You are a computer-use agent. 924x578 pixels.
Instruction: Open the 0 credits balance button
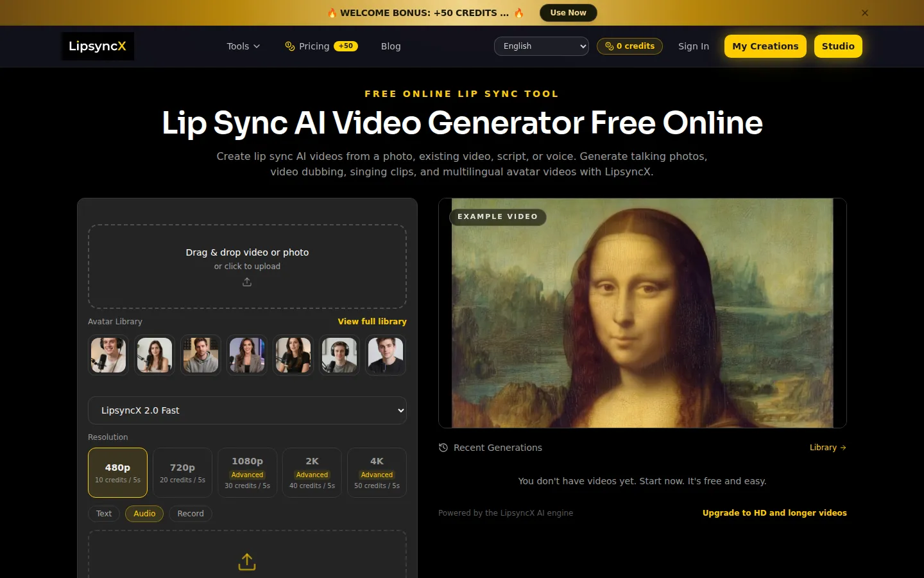(x=629, y=46)
